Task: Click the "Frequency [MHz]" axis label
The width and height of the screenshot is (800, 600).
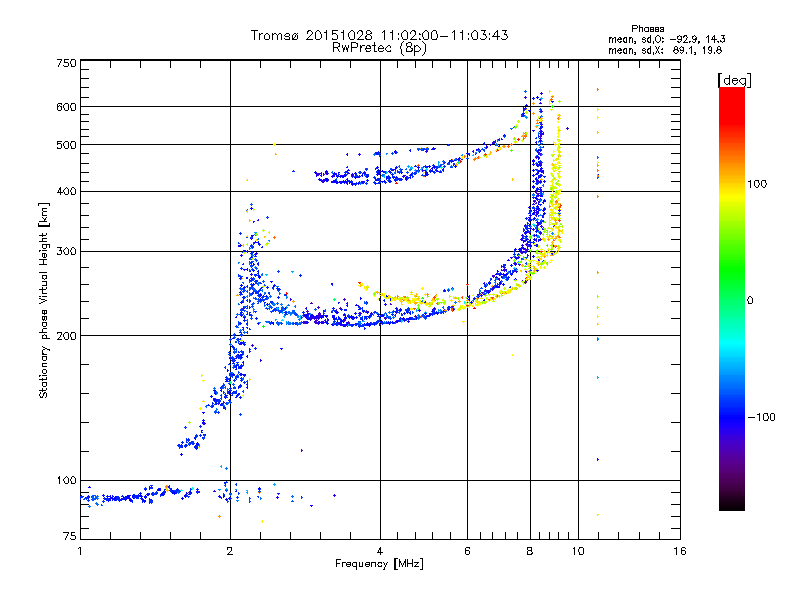Action: [379, 564]
